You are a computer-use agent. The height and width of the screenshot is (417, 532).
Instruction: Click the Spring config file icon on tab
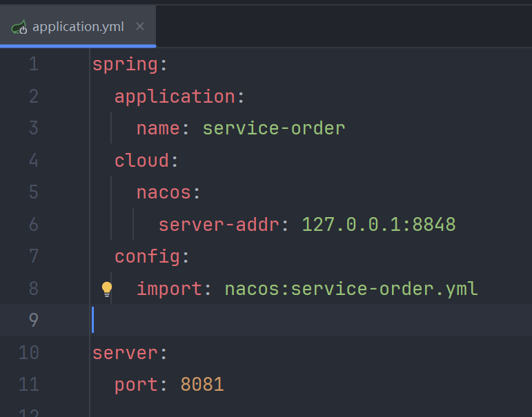pyautogui.click(x=19, y=27)
